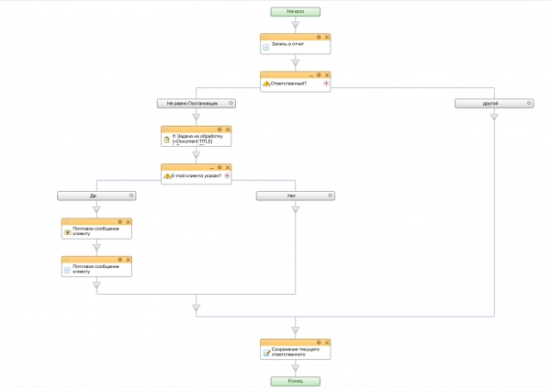Screen dimensions: 551x392
Task: Delete the "Сохранение текущего ответственного" action
Action: coord(326,342)
